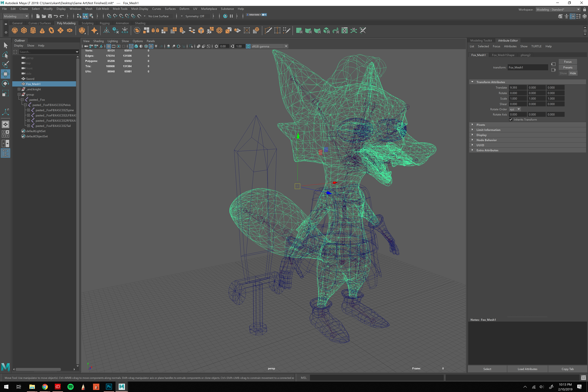Screen dimensions: 588x392
Task: Switch to the Rigging shelf tab
Action: tap(104, 23)
